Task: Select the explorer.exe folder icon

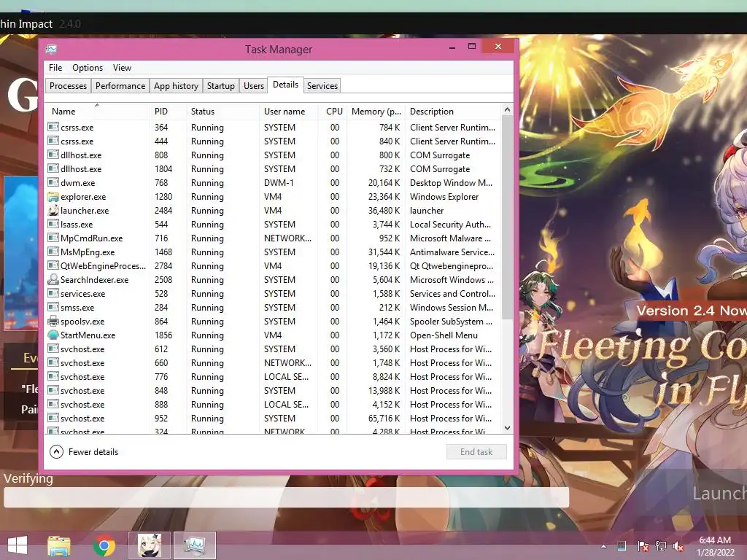Action: [x=53, y=197]
